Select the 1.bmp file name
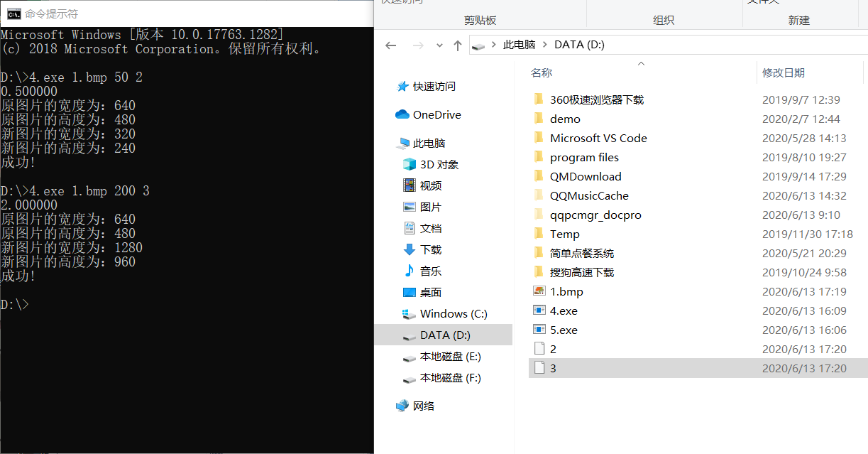The height and width of the screenshot is (454, 868). click(x=566, y=291)
